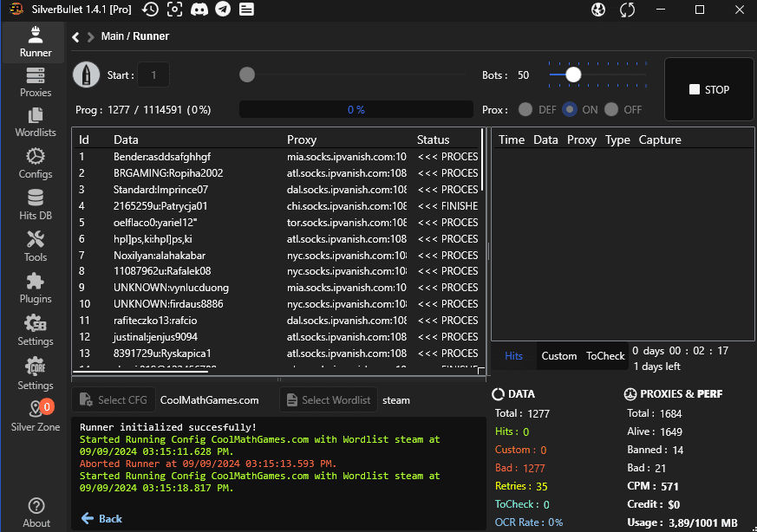Select the ON proxy mode radio button
757x532 pixels.
click(570, 110)
